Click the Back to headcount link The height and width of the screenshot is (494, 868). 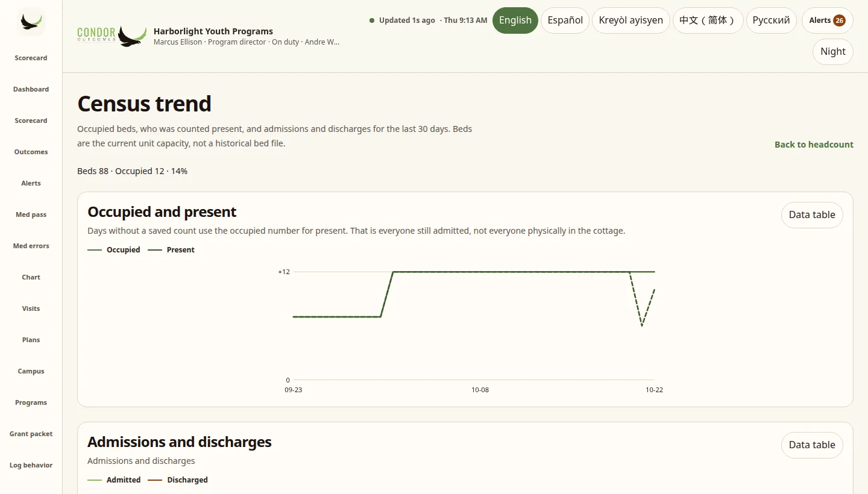coord(814,145)
